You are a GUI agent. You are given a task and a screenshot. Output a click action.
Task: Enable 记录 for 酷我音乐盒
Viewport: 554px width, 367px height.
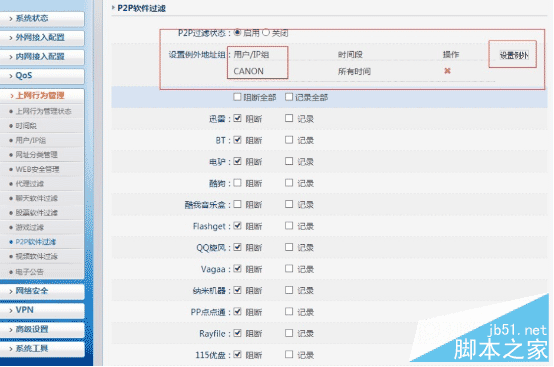(x=289, y=204)
